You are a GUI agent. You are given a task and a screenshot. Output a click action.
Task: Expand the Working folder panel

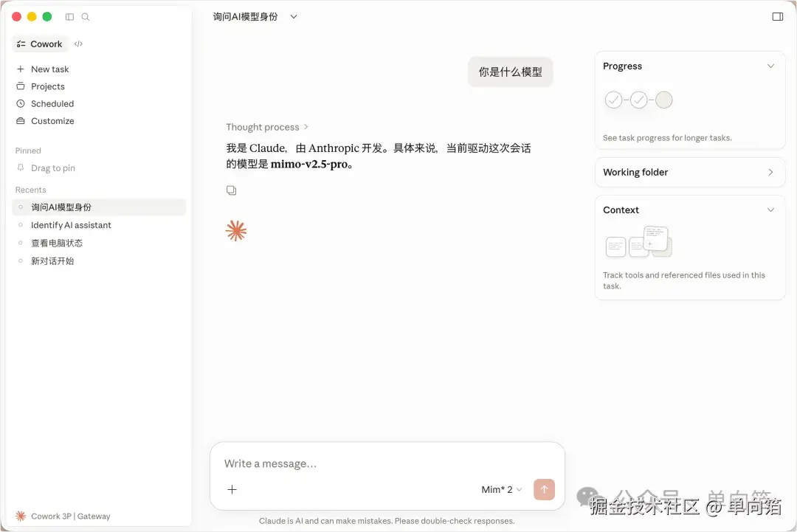click(690, 172)
